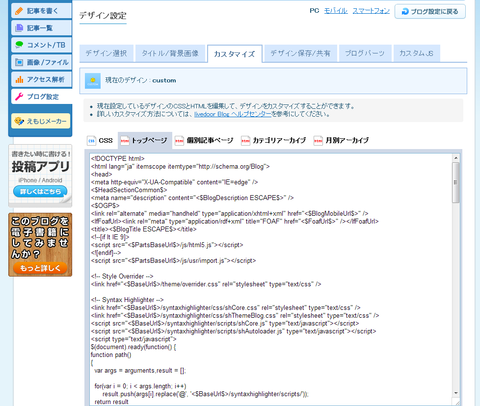Viewport: 480px width, 406px height.
Task: Click the emoji maker palette icon
Action: coord(19,121)
